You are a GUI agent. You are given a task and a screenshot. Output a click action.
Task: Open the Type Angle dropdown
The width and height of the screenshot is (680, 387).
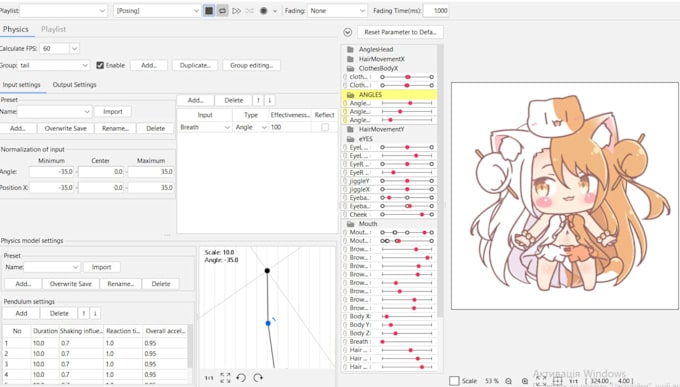pyautogui.click(x=251, y=127)
